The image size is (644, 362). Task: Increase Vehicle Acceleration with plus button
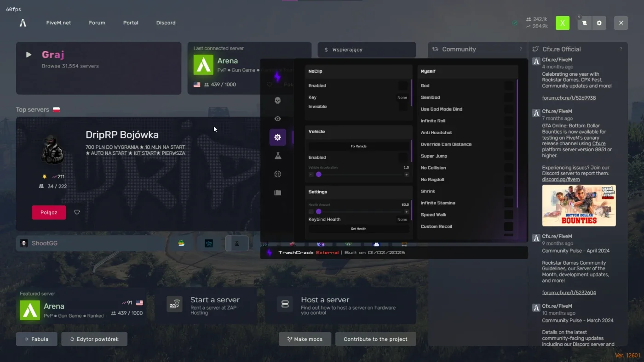click(x=406, y=175)
